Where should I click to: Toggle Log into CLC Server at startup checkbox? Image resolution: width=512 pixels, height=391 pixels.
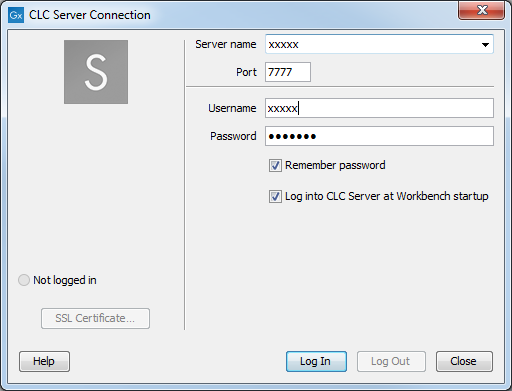coord(275,196)
